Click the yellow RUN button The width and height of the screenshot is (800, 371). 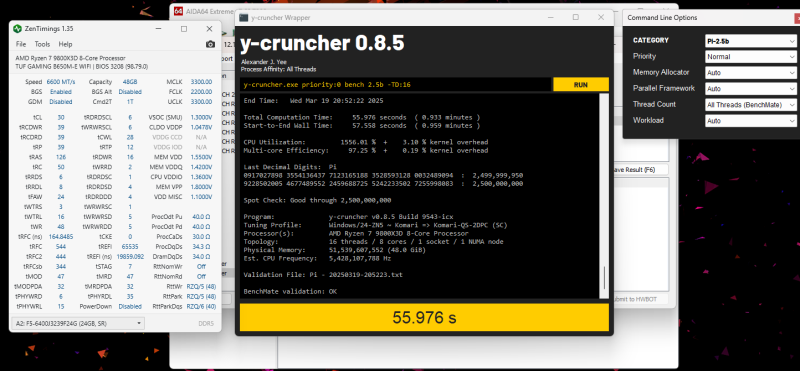(581, 85)
